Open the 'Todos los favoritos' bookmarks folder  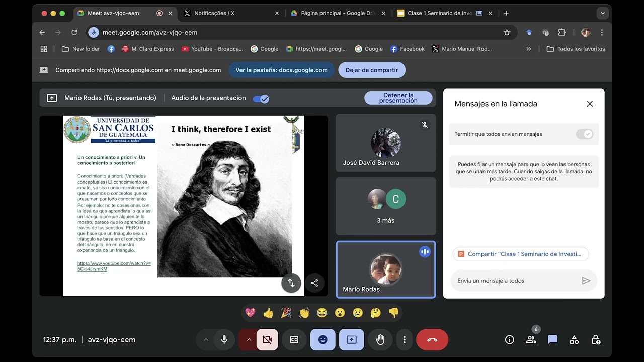click(x=576, y=49)
